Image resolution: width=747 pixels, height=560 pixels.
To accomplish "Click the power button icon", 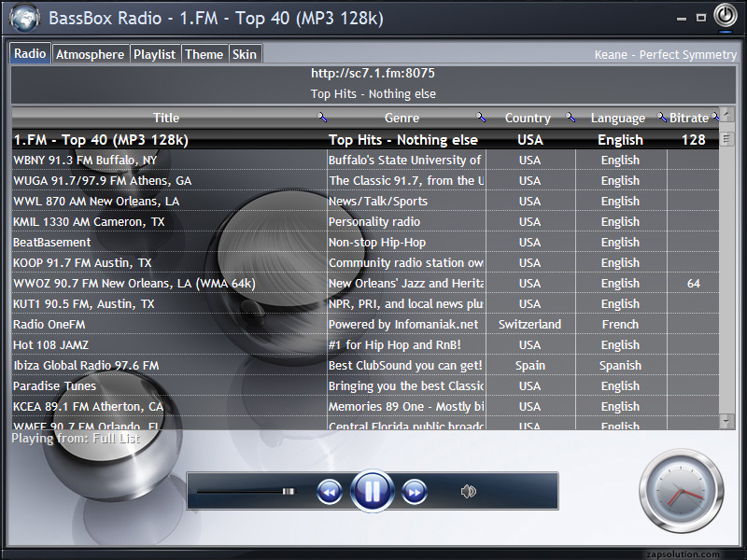I will [x=726, y=16].
